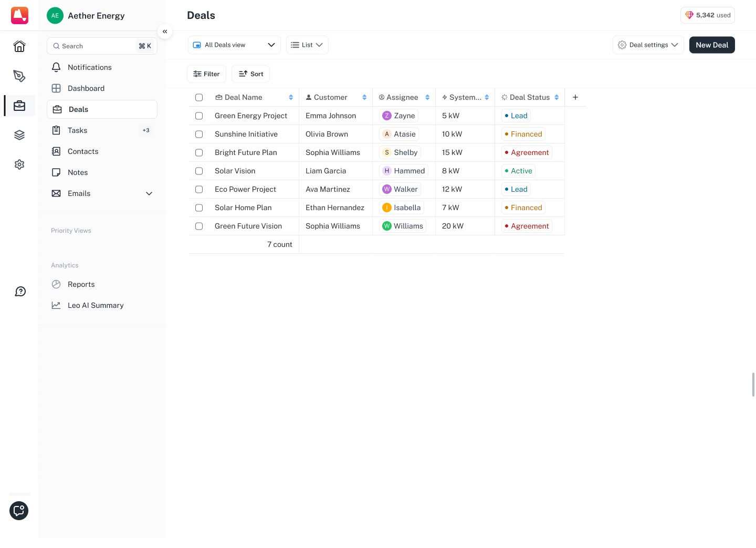Sort by Deal Status column arrows
This screenshot has height=548, width=756.
[556, 97]
